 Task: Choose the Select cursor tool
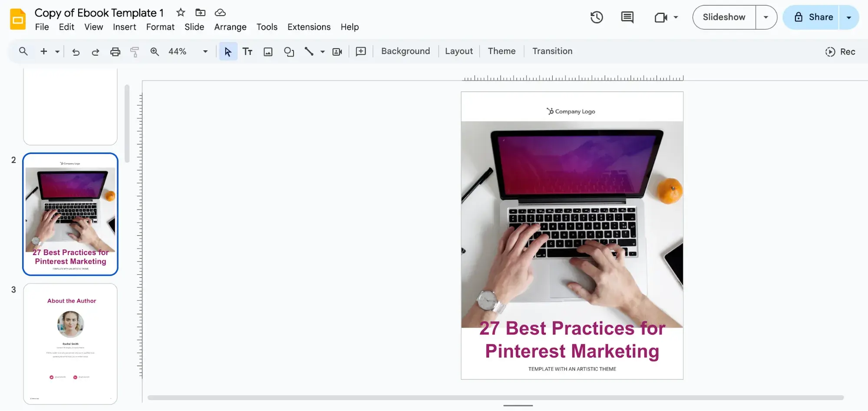(228, 52)
